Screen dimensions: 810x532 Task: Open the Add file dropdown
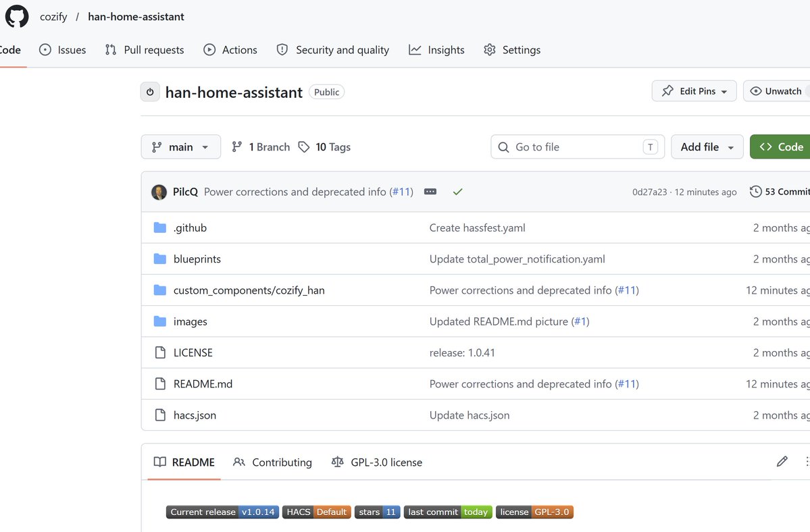(707, 147)
